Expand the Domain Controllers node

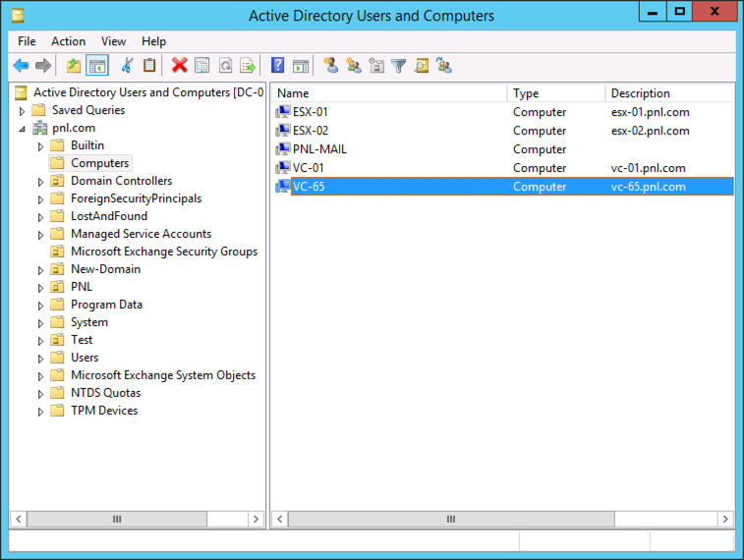tap(40, 182)
